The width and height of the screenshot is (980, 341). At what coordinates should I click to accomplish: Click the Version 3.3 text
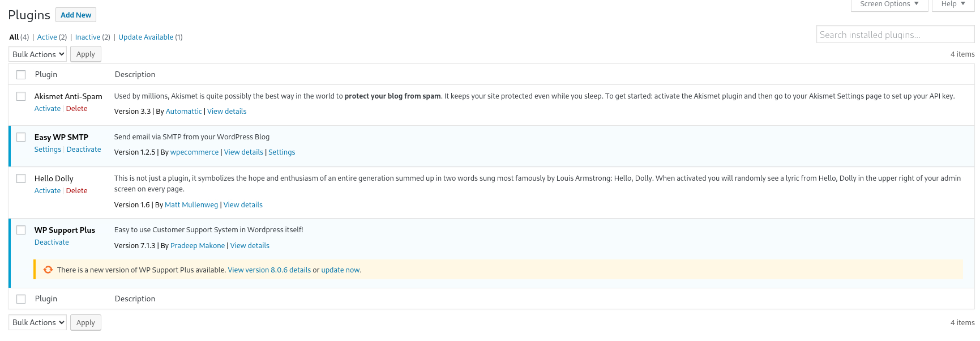click(132, 112)
